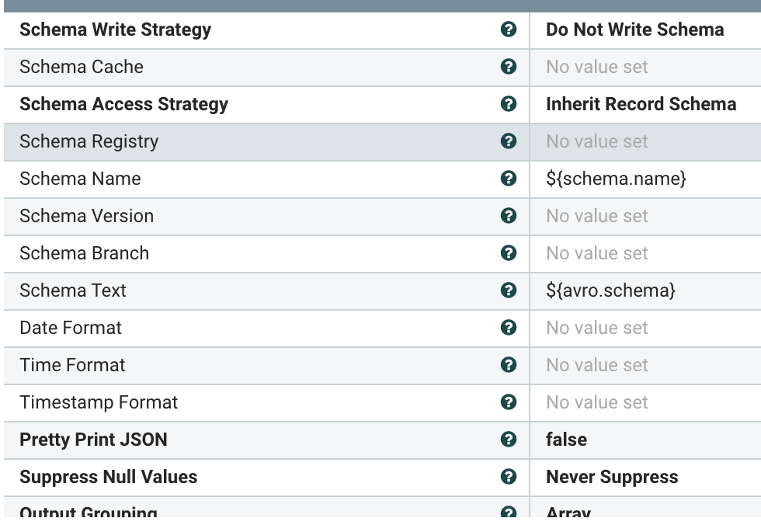The width and height of the screenshot is (761, 532).
Task: Click help icon next to Schema Text
Action: tap(509, 290)
